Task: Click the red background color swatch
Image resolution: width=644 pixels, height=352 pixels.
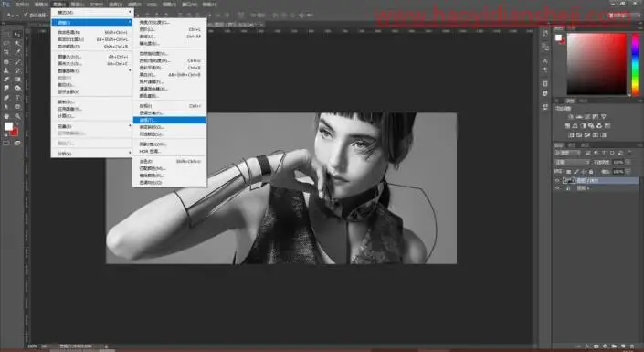Action: (15, 133)
